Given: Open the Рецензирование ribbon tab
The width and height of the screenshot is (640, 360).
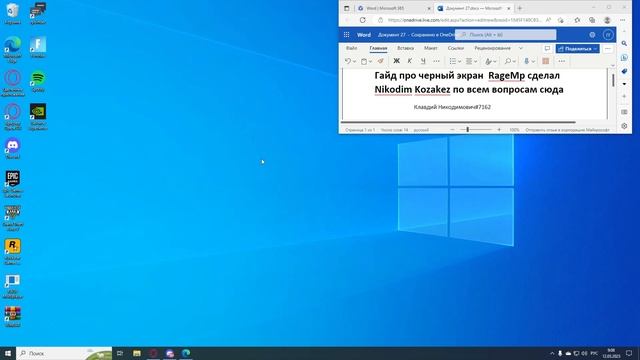Looking at the screenshot, I should pyautogui.click(x=492, y=48).
